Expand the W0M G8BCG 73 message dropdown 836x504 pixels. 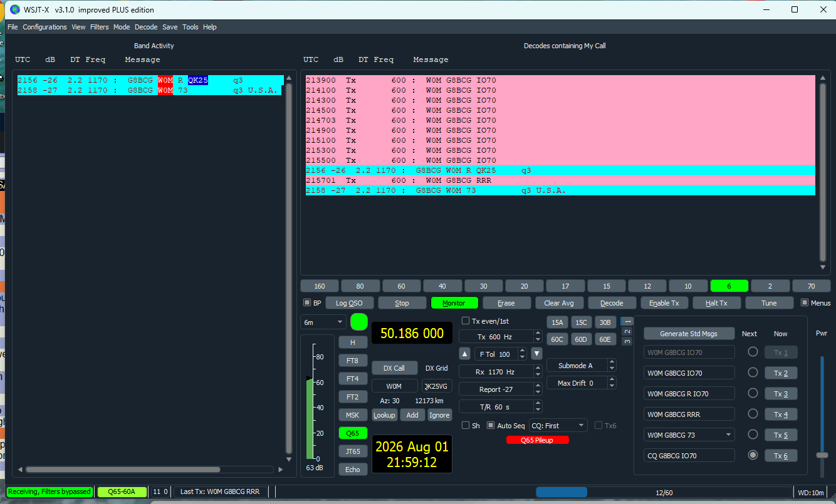tap(728, 435)
